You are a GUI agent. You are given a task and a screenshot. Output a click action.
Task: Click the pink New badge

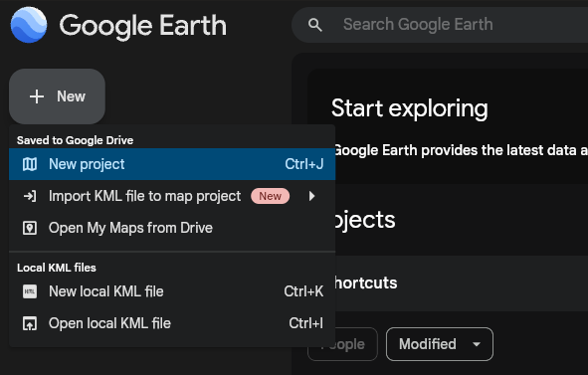[270, 196]
